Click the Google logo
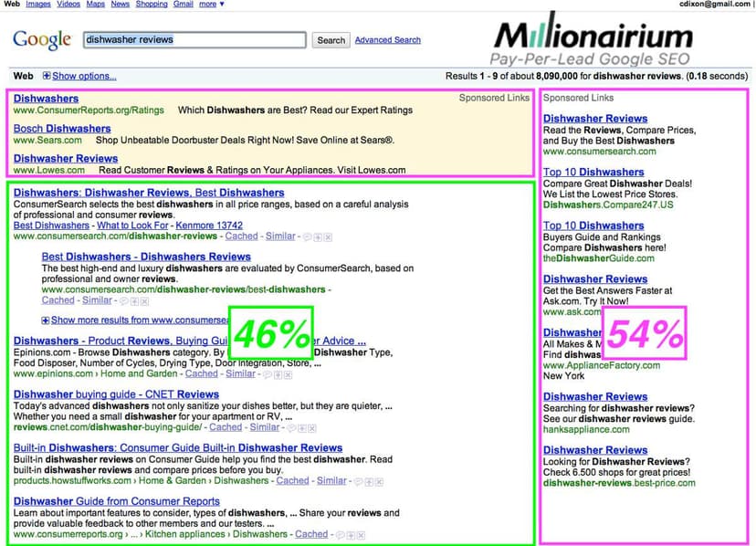 tap(42, 40)
